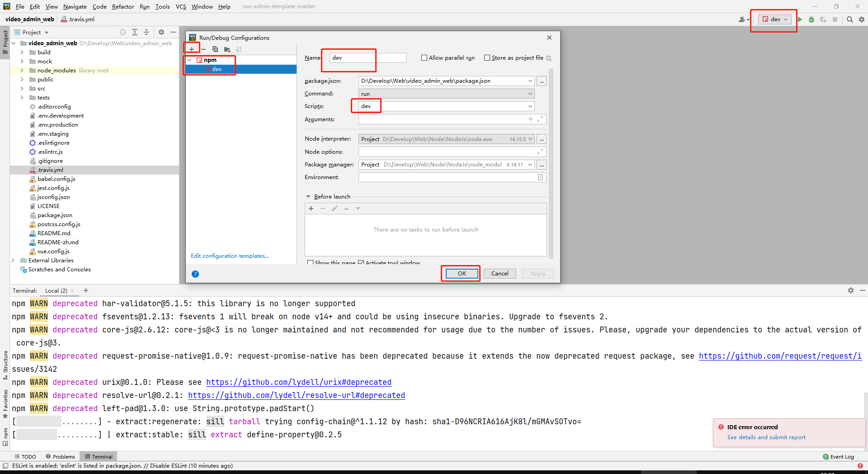Image resolution: width=868 pixels, height=474 pixels.
Task: Expand External Libraries node
Action: click(13, 261)
